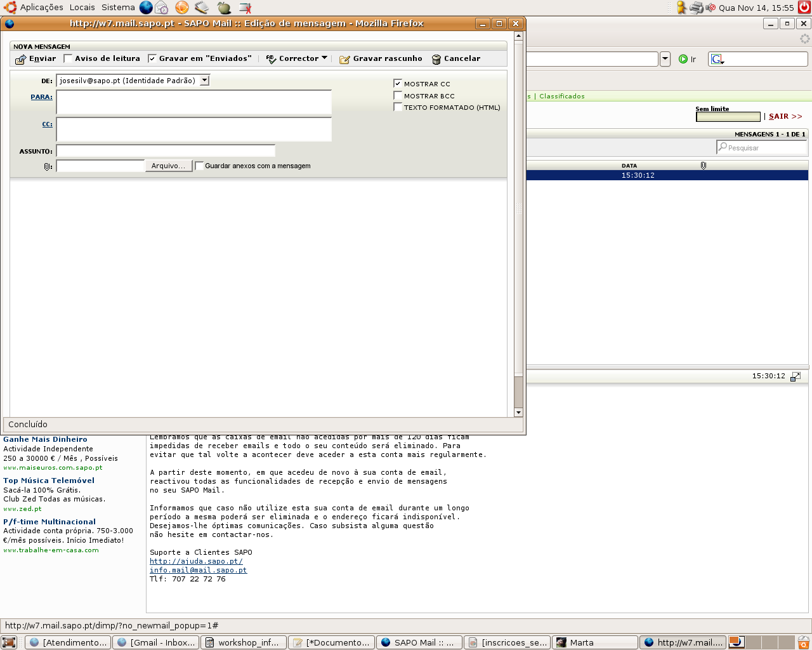This screenshot has height=650, width=812.
Task: Switch to the inscricoes_se taskbar window
Action: pyautogui.click(x=507, y=642)
